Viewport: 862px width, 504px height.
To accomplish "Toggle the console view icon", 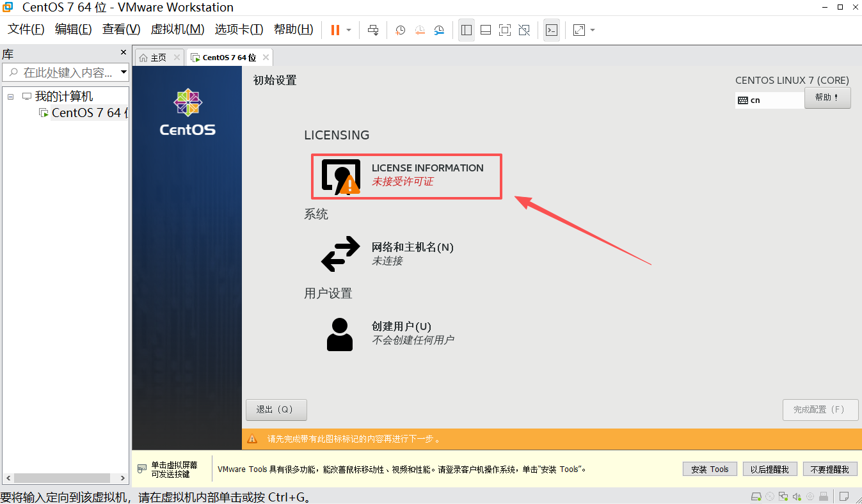I will pos(552,30).
